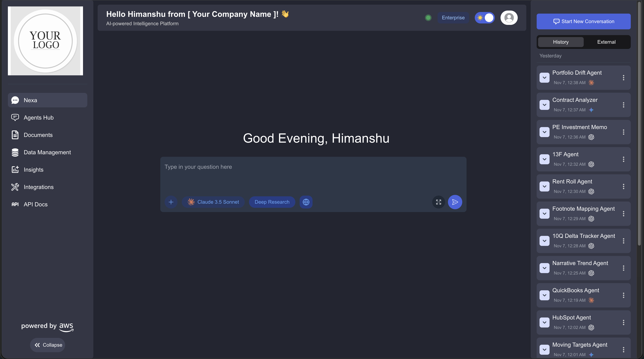The image size is (644, 359).
Task: Expand the Footnote Mapping Agent conversation
Action: pyautogui.click(x=544, y=214)
